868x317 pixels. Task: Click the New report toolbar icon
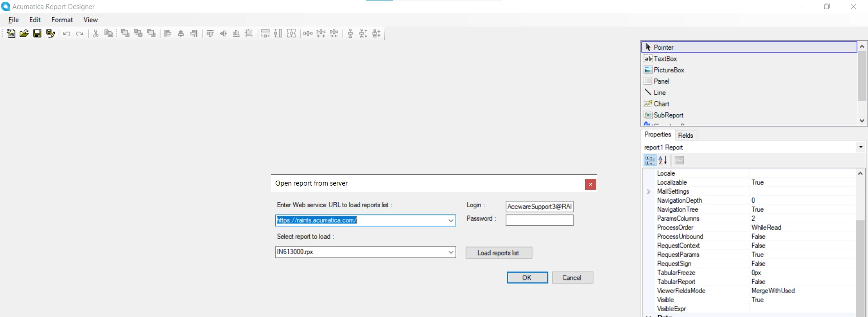11,33
